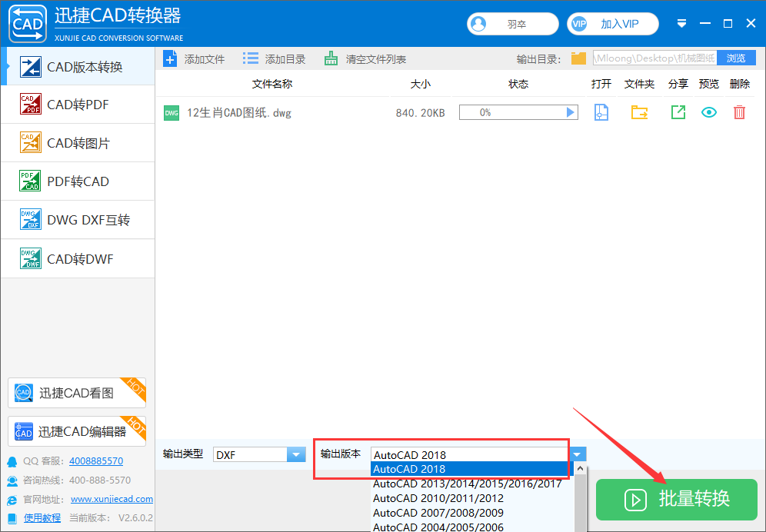Click the 加入VIP button
The height and width of the screenshot is (532, 766).
613,24
